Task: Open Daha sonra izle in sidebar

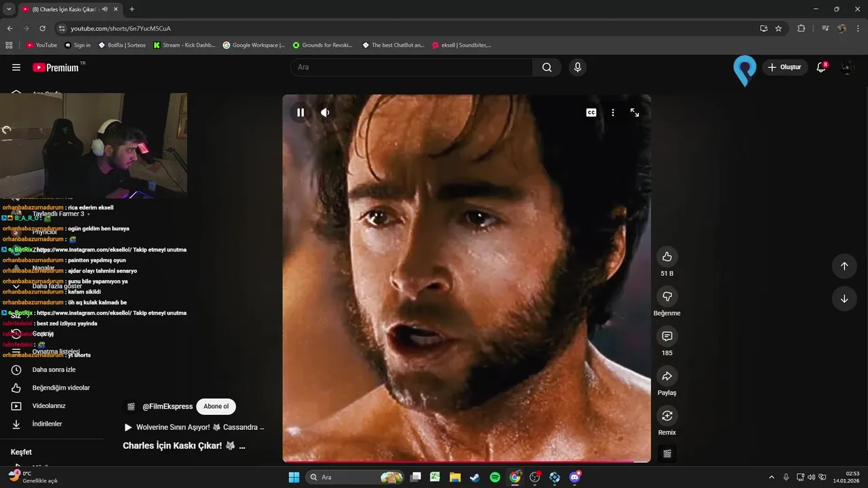Action: click(x=54, y=370)
